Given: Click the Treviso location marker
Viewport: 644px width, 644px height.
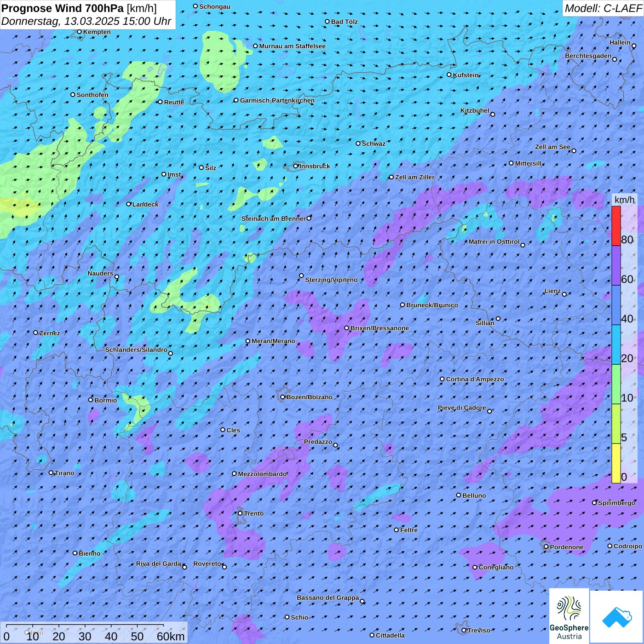Looking at the screenshot, I should (x=464, y=630).
